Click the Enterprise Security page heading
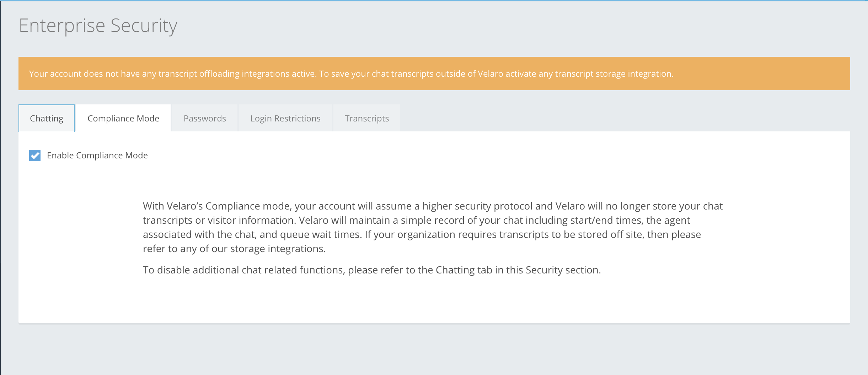868x375 pixels. (x=98, y=26)
